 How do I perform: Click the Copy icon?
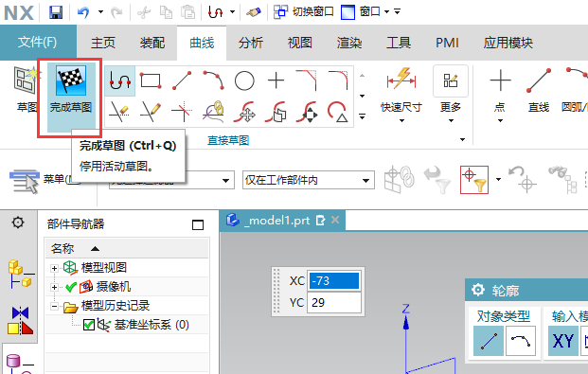coord(166,12)
